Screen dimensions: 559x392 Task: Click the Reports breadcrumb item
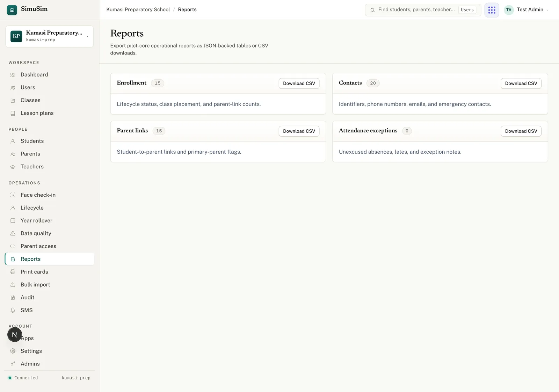tap(187, 10)
